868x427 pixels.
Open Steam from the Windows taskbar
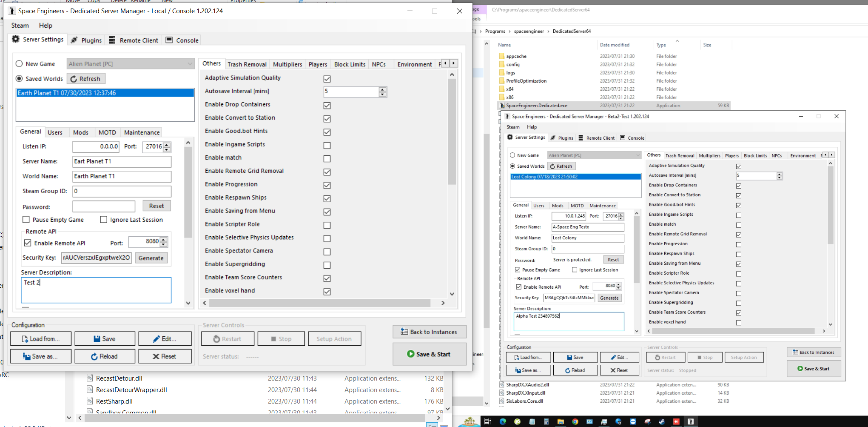click(662, 421)
